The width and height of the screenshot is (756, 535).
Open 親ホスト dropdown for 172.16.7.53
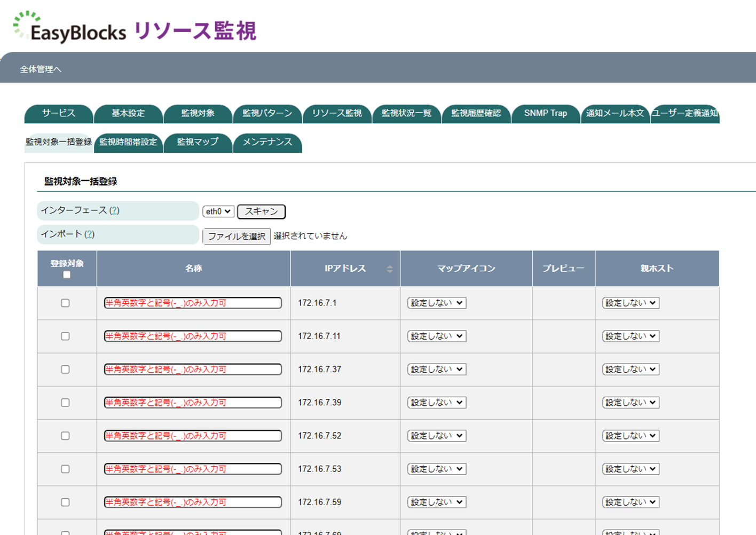click(631, 469)
